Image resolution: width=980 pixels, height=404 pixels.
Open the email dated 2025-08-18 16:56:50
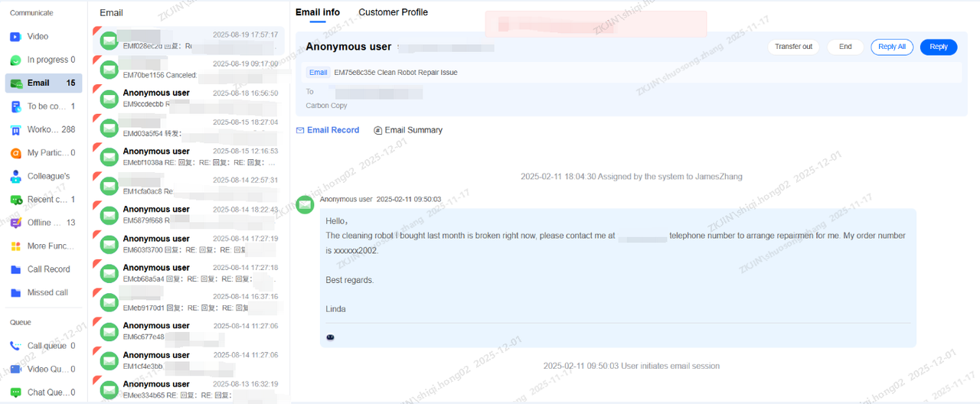click(x=188, y=99)
